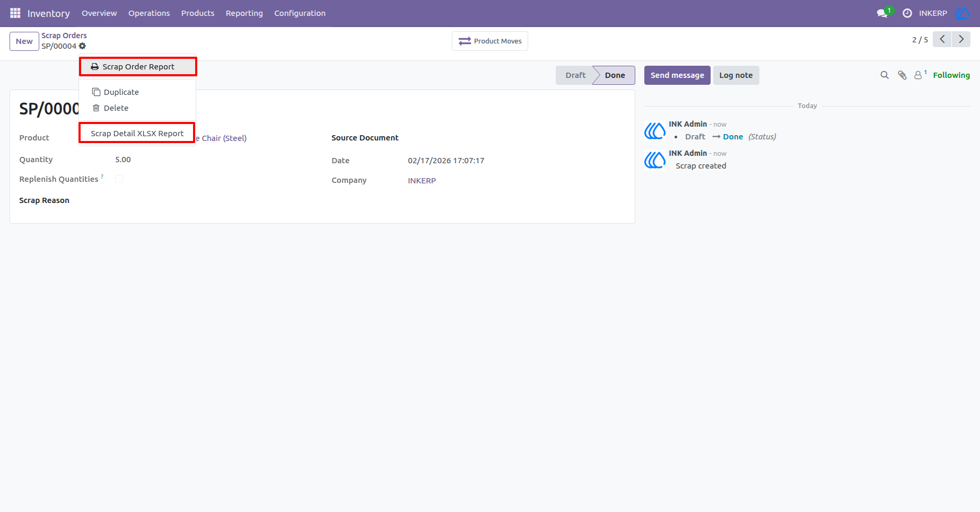Click the Inventory app title

(48, 13)
